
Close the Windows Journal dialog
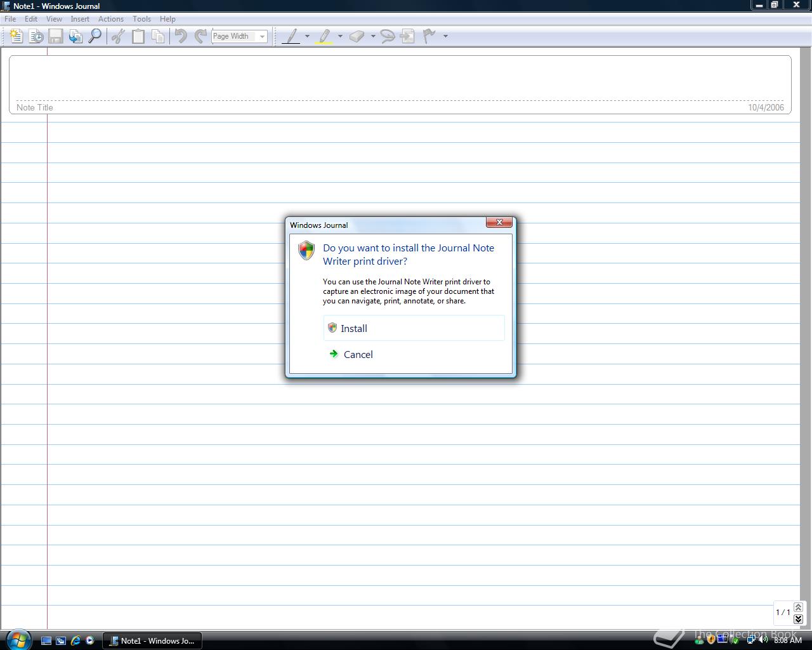click(499, 222)
